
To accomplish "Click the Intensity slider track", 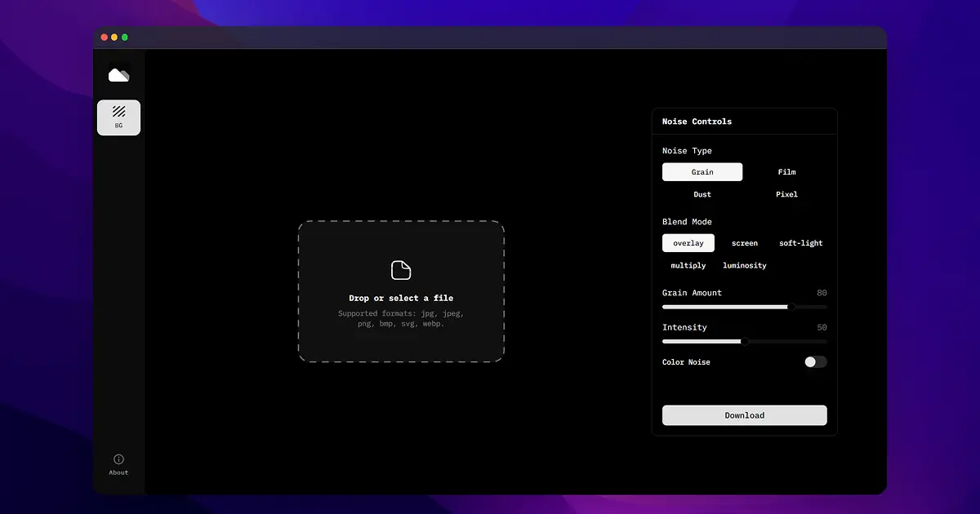I will click(784, 342).
